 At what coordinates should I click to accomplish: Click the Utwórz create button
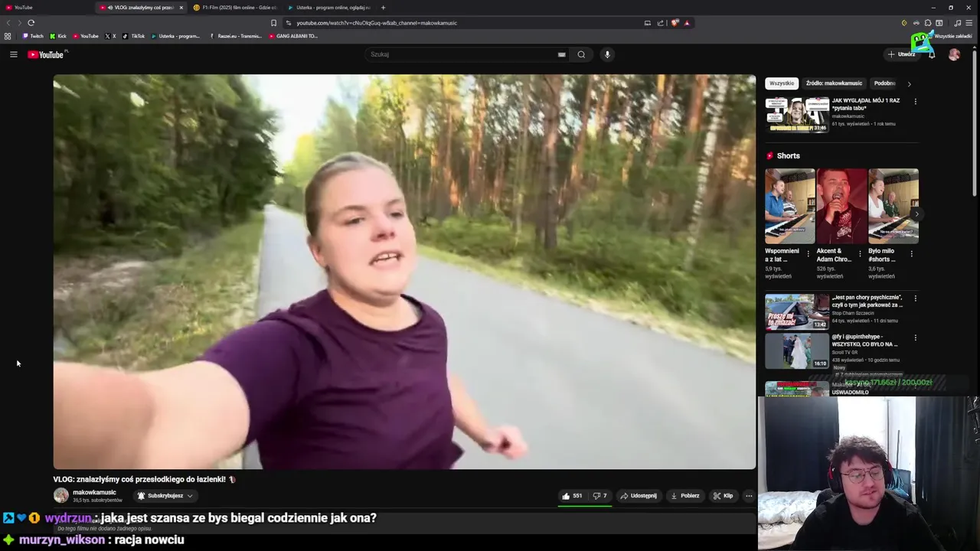[901, 54]
